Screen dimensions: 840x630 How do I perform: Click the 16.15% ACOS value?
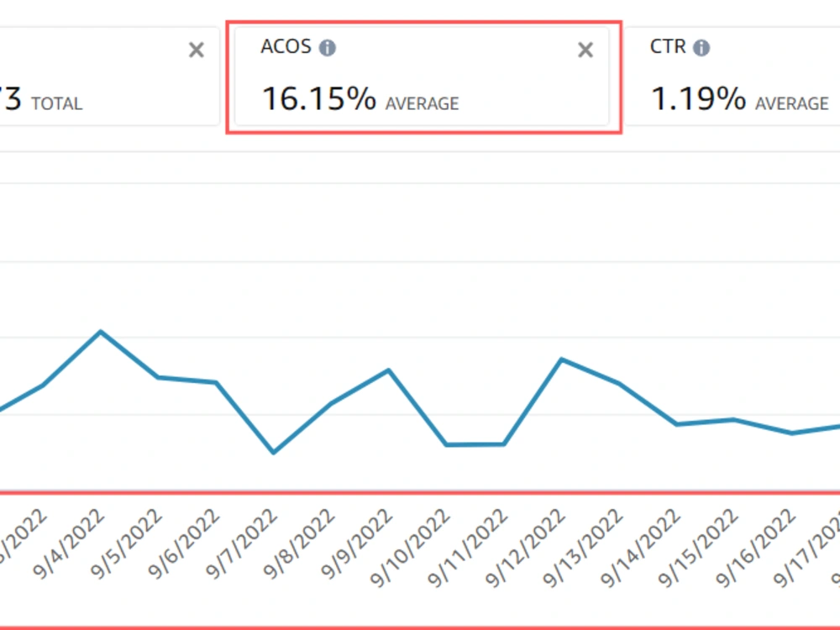318,98
